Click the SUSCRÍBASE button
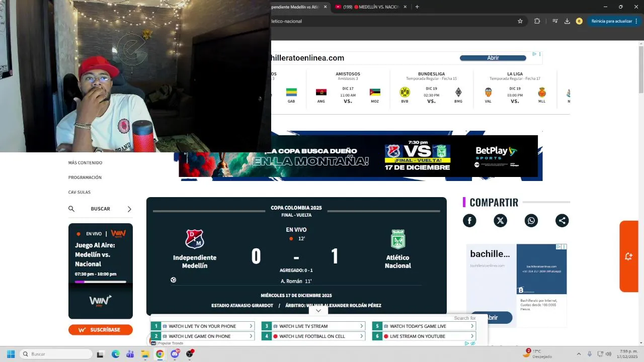 (x=101, y=330)
